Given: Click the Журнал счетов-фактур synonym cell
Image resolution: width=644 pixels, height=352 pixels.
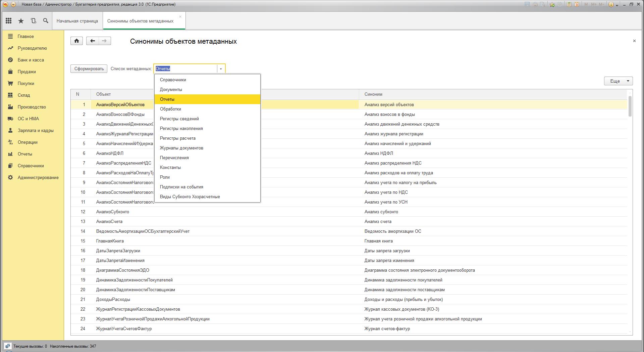Looking at the screenshot, I should (493, 328).
